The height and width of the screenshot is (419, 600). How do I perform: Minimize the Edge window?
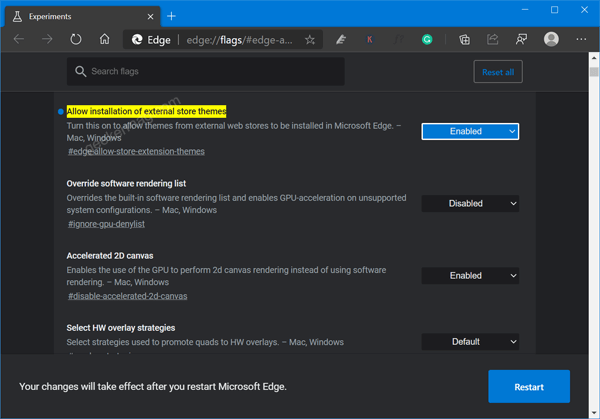[525, 10]
